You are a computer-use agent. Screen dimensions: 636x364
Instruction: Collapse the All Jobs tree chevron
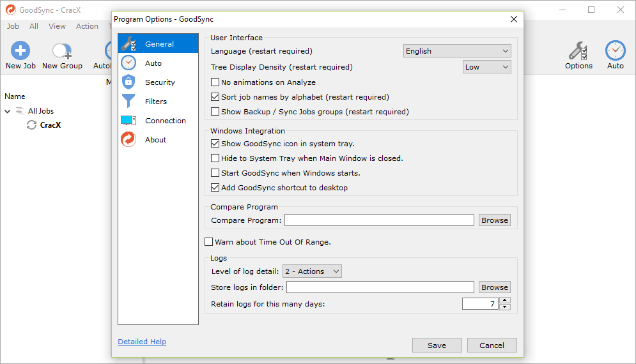click(7, 111)
